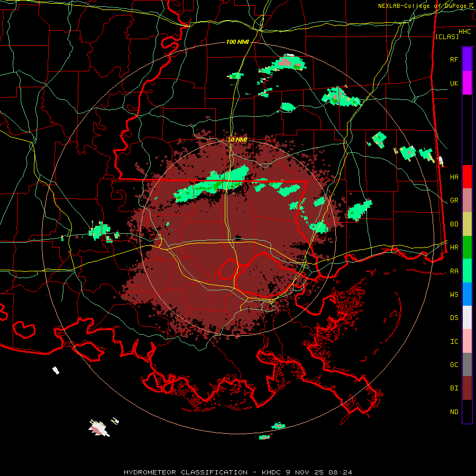Click the UK magenta legend swatch
This screenshot has width=476, height=476.
[467, 83]
